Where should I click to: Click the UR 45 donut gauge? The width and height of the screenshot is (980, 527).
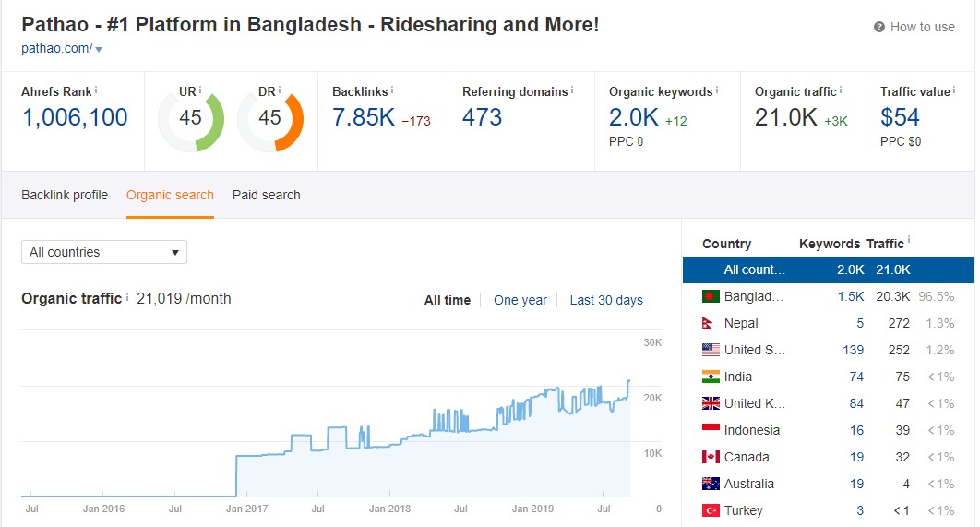click(191, 121)
